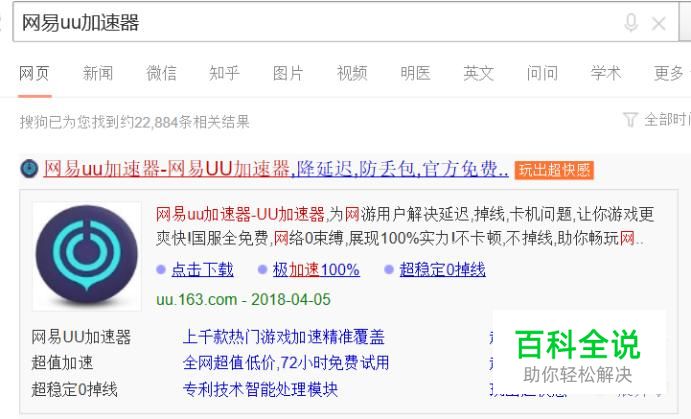Click the 搜狗已为您找到约22,884条相关结果 count text

pyautogui.click(x=134, y=122)
